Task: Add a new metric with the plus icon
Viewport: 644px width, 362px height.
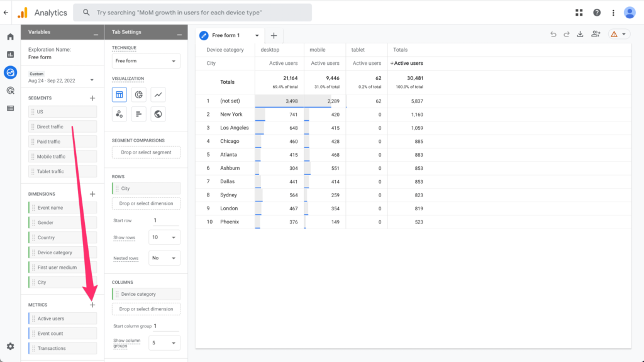Action: click(x=92, y=305)
